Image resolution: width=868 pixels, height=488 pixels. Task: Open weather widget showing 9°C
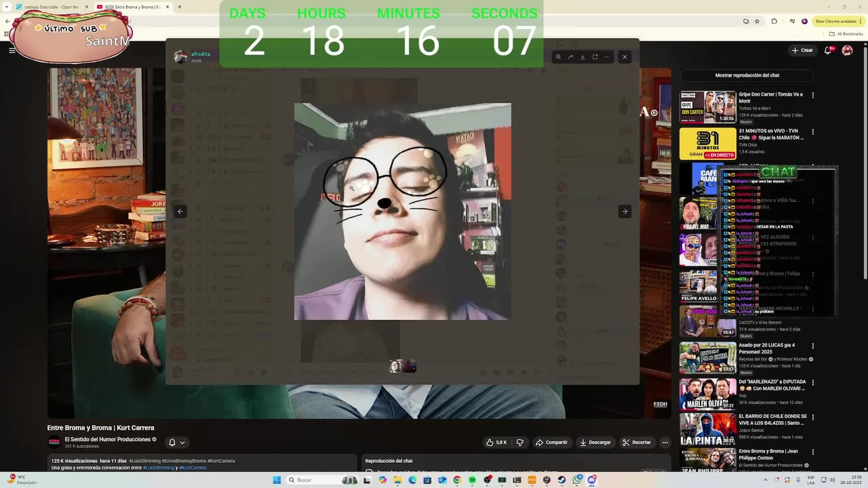(22, 480)
